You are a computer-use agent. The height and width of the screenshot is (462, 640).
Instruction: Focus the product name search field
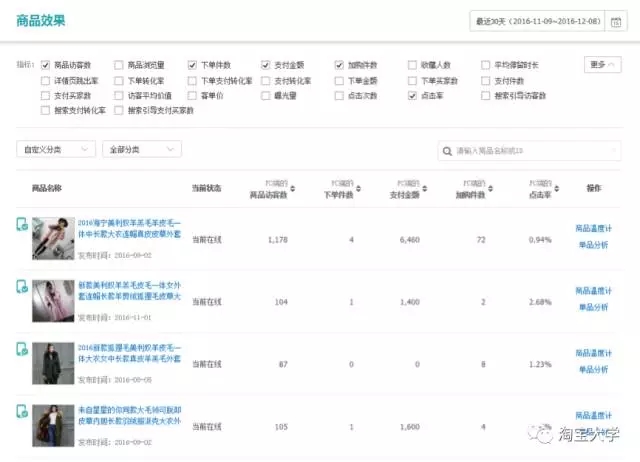(x=529, y=151)
